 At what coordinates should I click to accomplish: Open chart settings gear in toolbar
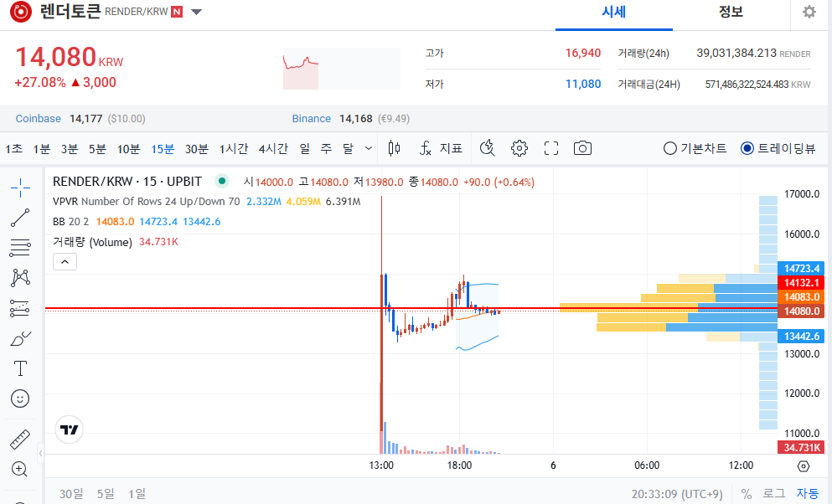tap(519, 148)
